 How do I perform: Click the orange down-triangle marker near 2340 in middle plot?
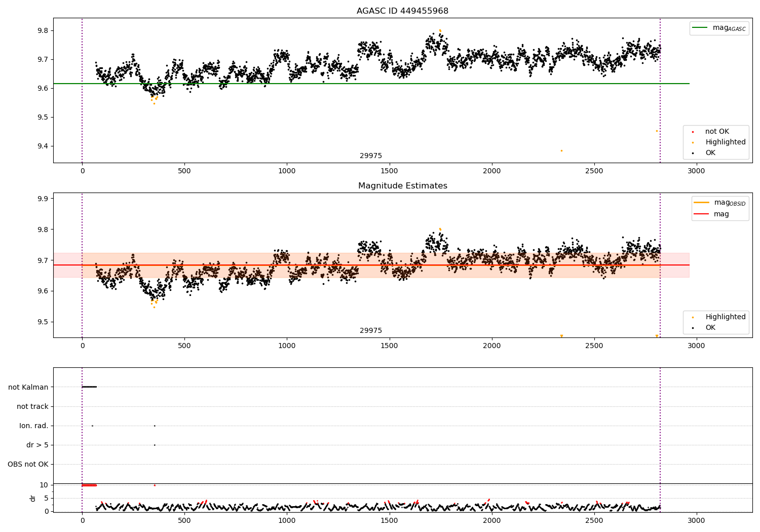click(561, 336)
